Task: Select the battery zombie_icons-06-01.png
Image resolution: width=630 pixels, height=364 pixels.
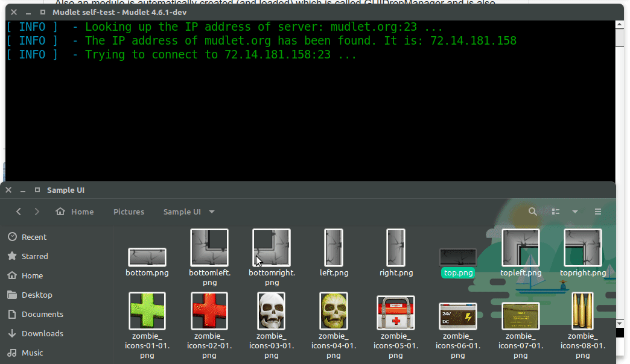Action: [x=458, y=316]
